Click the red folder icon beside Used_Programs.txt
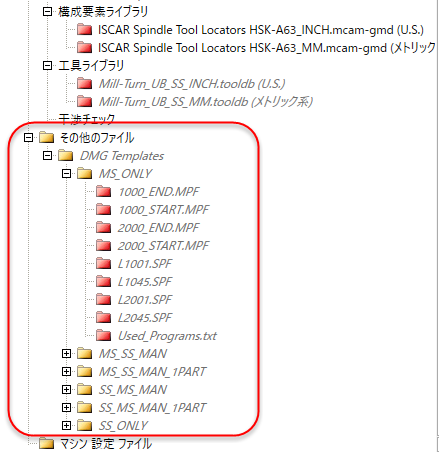 (x=104, y=336)
